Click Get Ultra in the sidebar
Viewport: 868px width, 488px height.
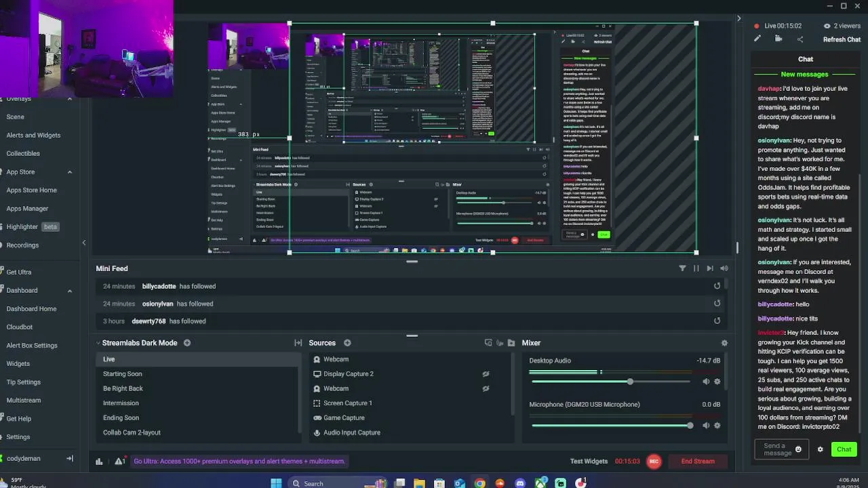tap(19, 272)
